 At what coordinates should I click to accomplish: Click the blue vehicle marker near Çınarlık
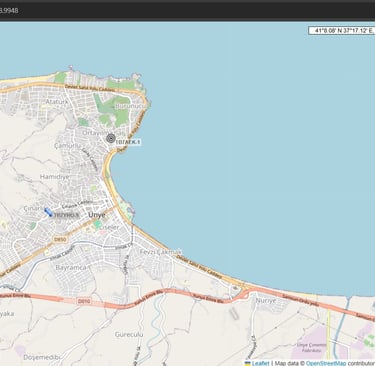[x=48, y=212]
